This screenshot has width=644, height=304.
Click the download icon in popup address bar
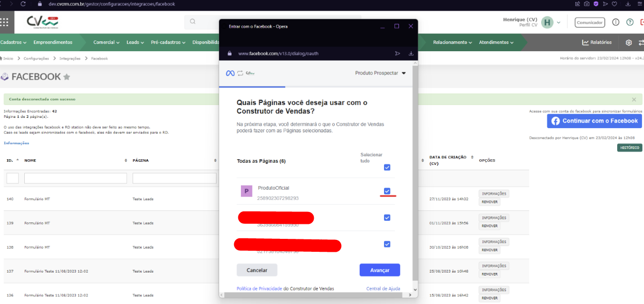click(x=411, y=53)
